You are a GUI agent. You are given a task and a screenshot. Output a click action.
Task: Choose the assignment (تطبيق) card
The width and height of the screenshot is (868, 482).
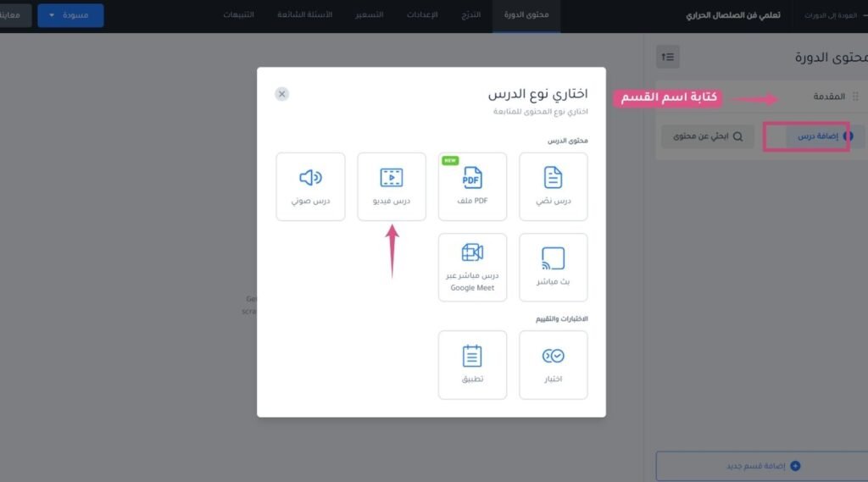472,365
